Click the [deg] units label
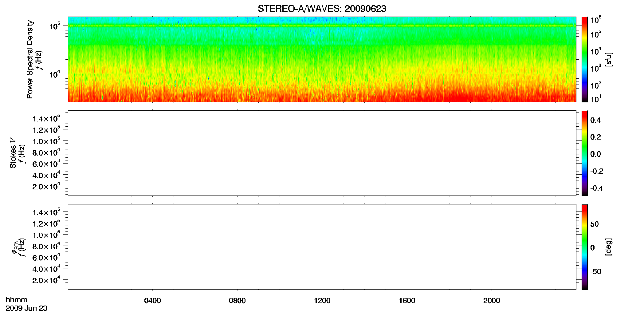644x332 pixels. point(608,247)
